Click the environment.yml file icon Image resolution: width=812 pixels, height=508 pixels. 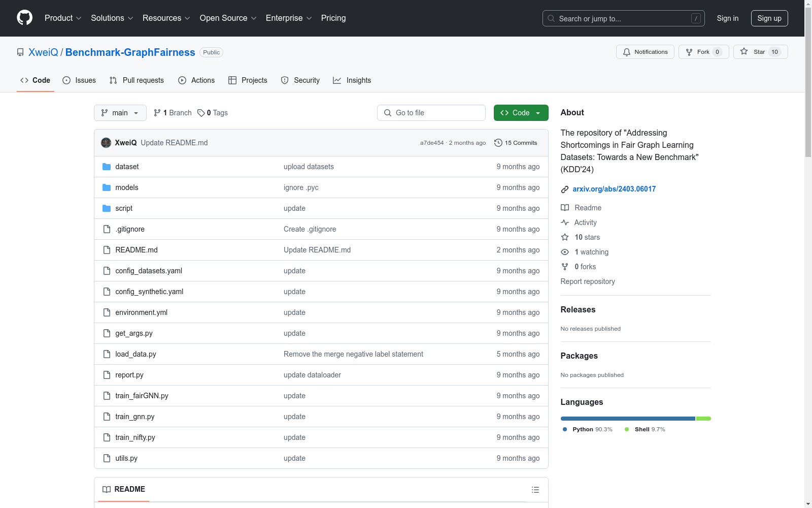point(107,312)
